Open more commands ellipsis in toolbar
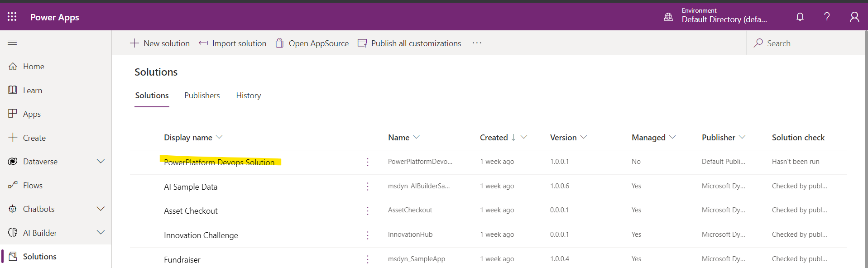Screen dimensions: 868x268 tap(477, 43)
